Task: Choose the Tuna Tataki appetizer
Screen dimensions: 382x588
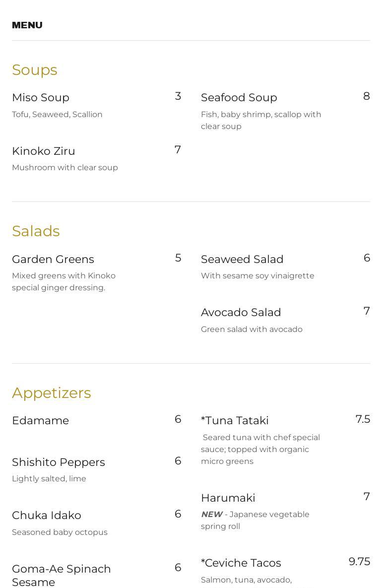Action: [235, 421]
